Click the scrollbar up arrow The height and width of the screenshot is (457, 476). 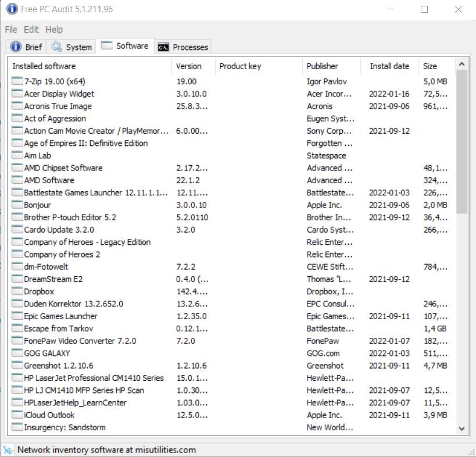461,64
